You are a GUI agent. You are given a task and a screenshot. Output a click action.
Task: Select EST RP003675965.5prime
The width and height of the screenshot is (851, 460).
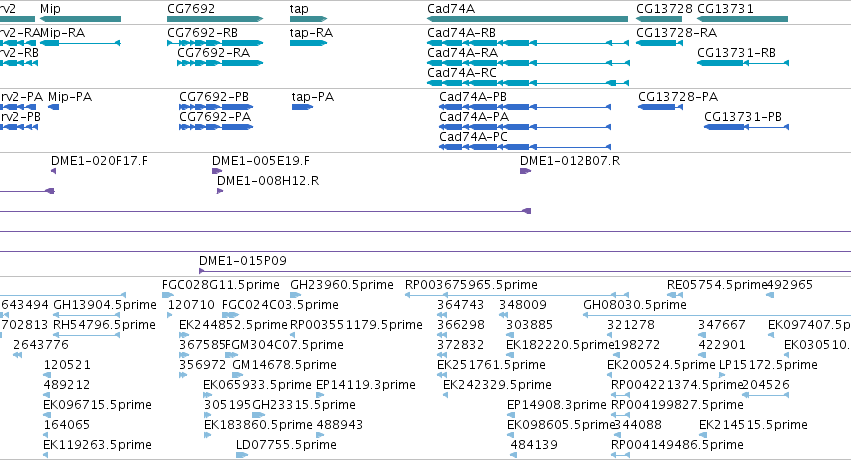(517, 295)
